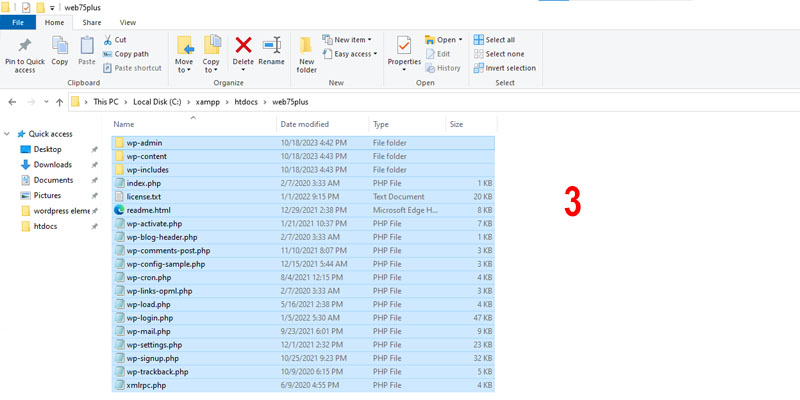
Task: Switch to the View tab
Action: (128, 22)
